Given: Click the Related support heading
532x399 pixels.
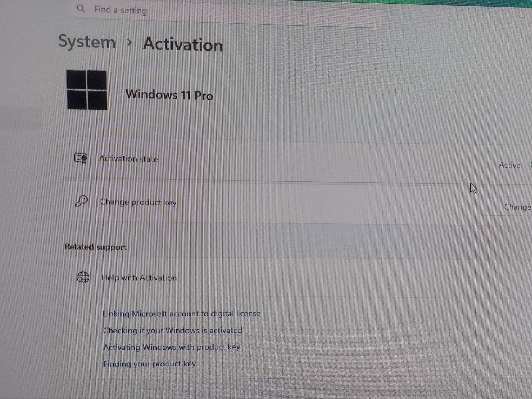Looking at the screenshot, I should [x=96, y=247].
